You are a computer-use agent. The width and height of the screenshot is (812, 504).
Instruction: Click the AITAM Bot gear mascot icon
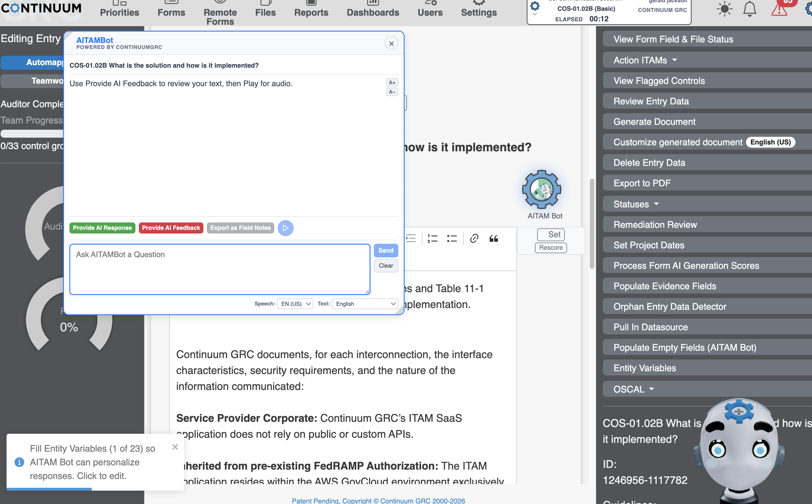tap(541, 189)
